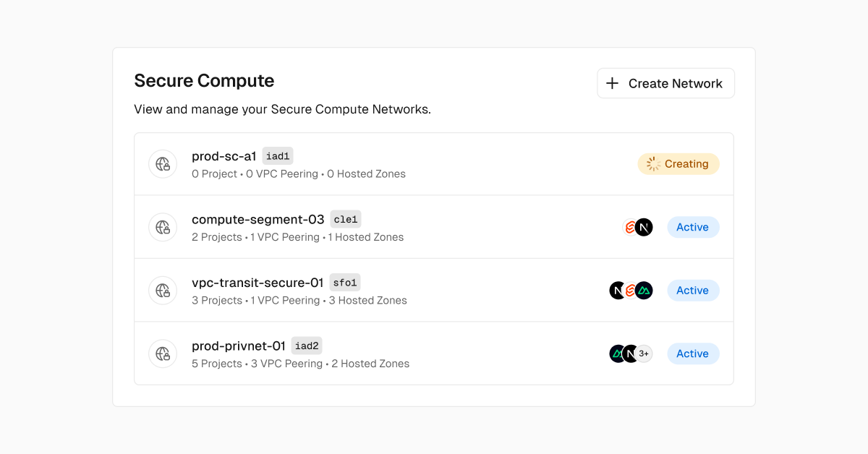
Task: Select the prod-sc-a1 network name
Action: tap(224, 155)
